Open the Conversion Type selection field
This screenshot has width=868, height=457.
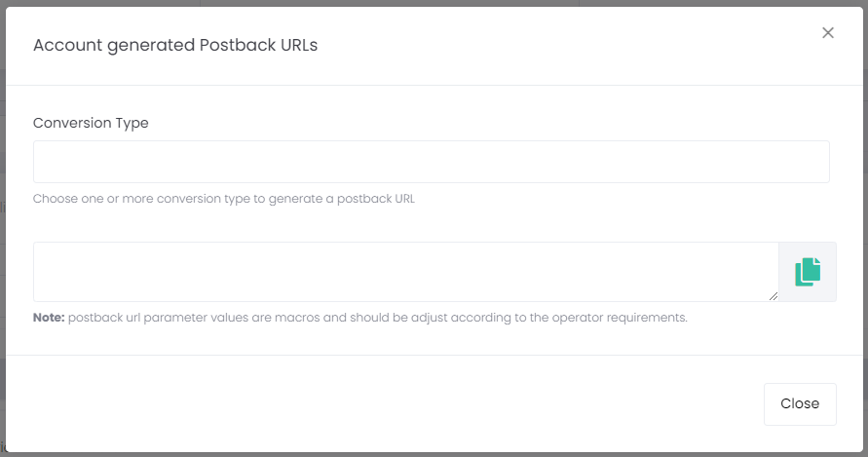[x=432, y=162]
